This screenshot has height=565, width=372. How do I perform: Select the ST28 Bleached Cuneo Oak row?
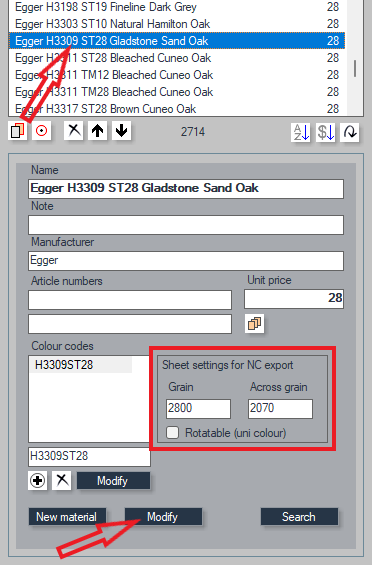pyautogui.click(x=177, y=58)
